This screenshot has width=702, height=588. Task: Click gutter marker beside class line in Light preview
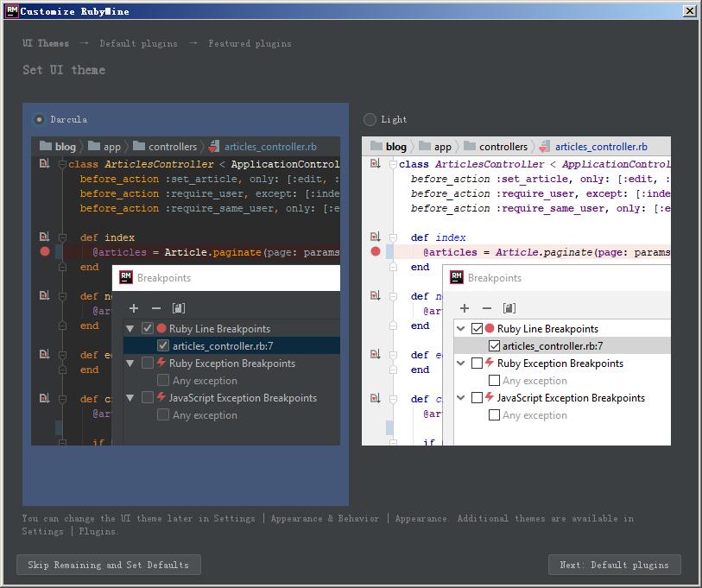pos(375,163)
